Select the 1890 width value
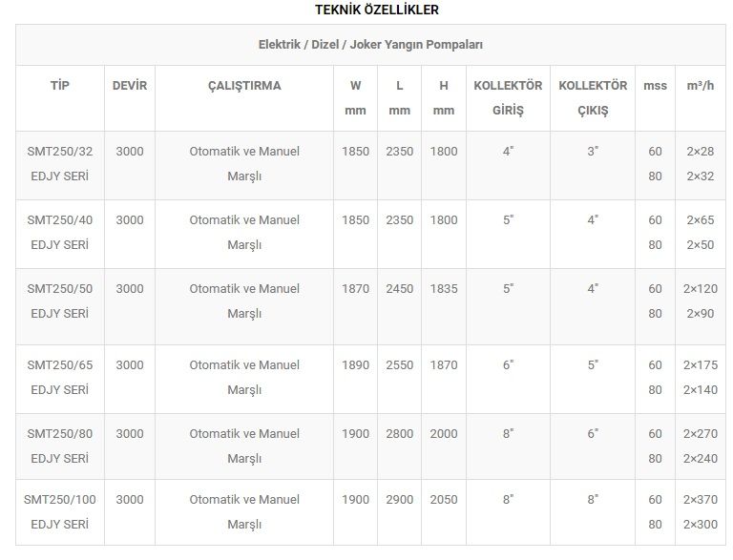 point(355,365)
